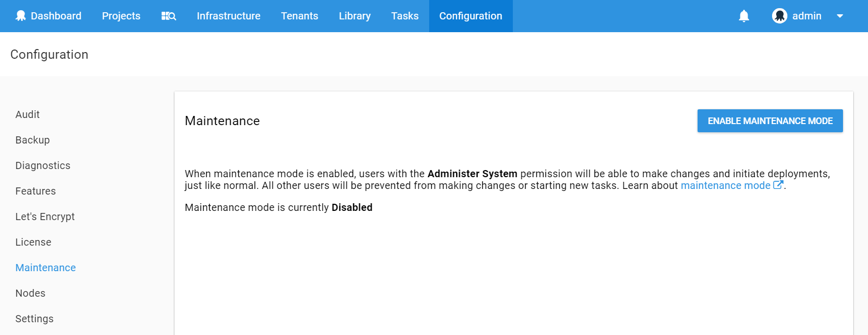Select Maintenance in the sidebar

pos(45,268)
